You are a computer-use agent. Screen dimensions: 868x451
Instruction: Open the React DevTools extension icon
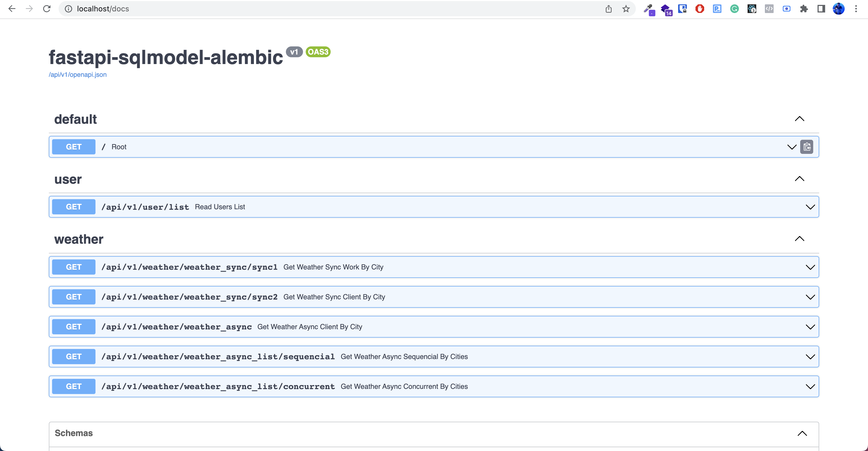pos(751,9)
